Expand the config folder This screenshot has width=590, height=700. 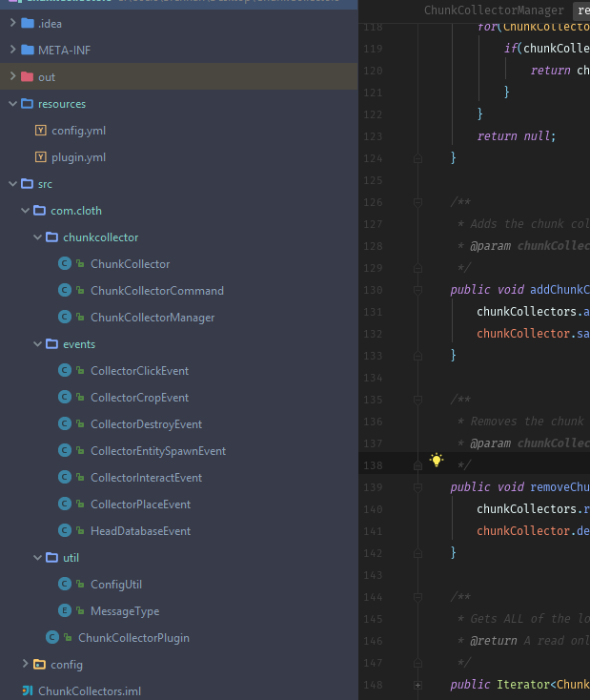(x=25, y=664)
